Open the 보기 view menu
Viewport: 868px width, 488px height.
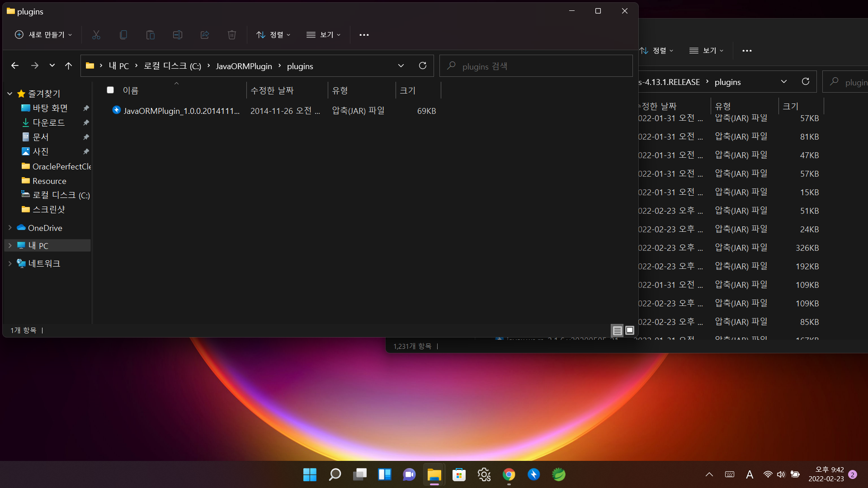324,35
